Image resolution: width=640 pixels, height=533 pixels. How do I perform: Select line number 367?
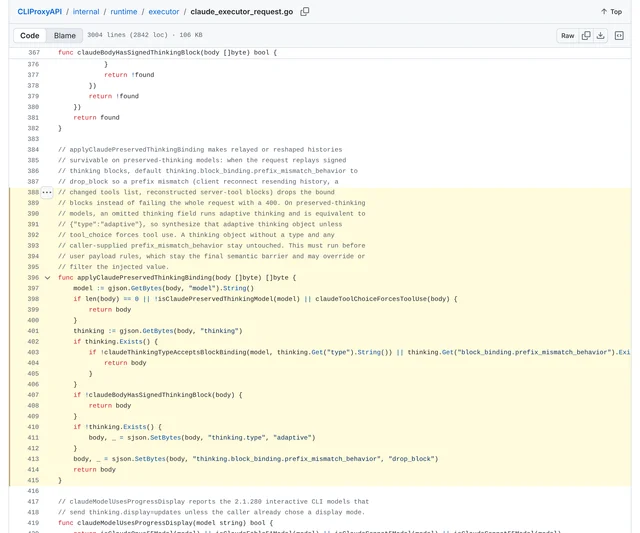(x=34, y=53)
